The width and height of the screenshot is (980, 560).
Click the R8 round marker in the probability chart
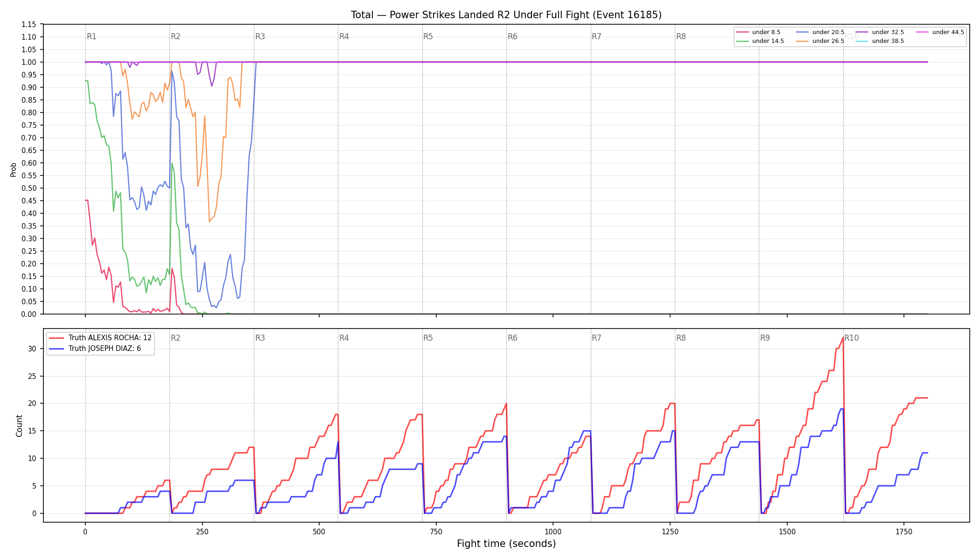pos(681,36)
